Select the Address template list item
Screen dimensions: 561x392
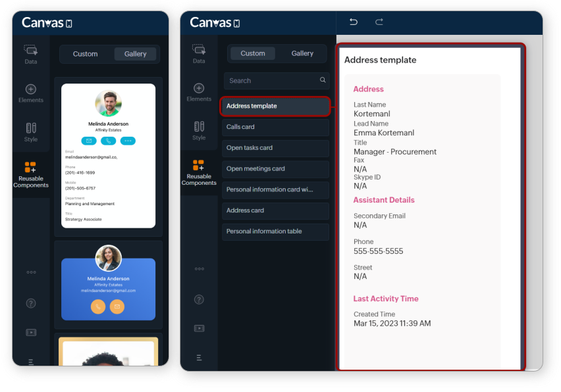(275, 106)
